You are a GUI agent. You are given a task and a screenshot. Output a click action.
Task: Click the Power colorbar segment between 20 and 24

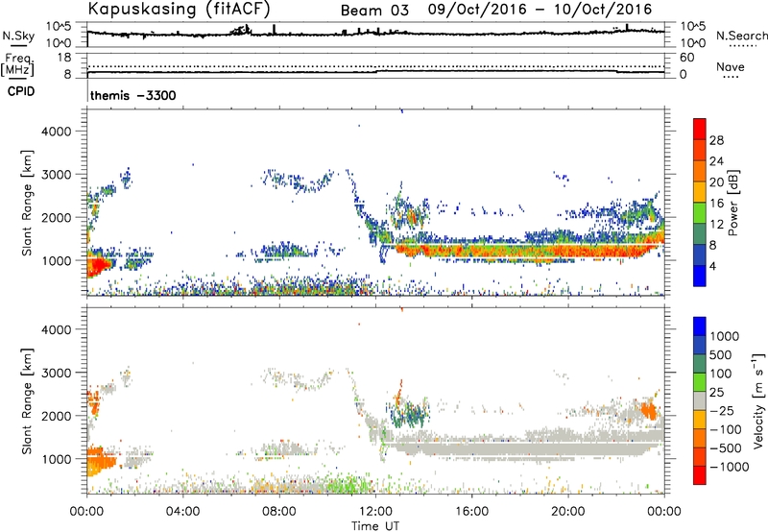click(x=700, y=171)
